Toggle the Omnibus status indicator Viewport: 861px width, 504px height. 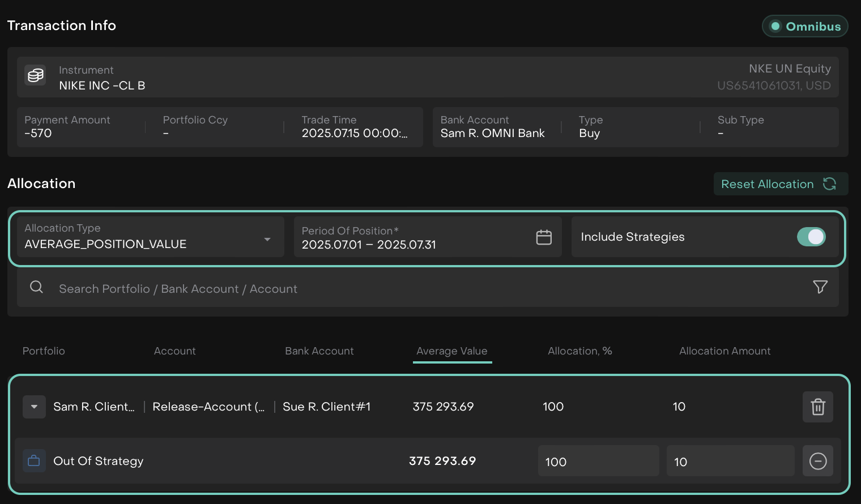[805, 27]
